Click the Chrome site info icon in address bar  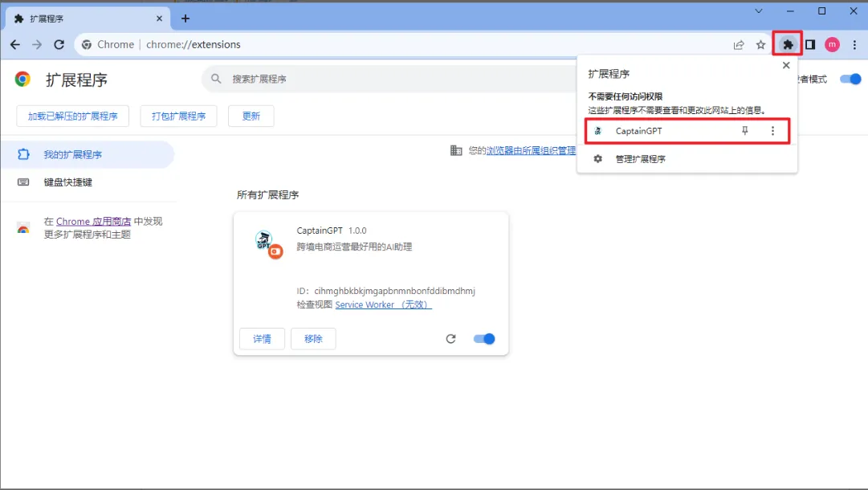tap(87, 45)
